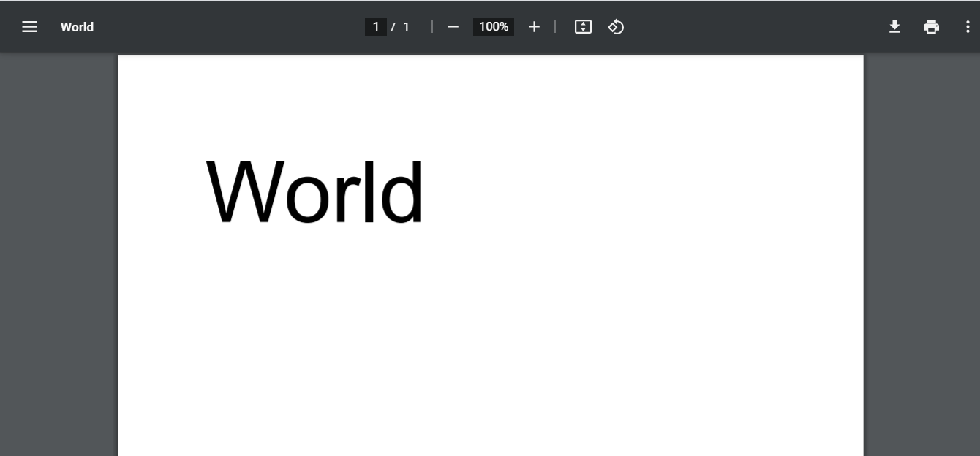Rotate the document counterclockwise
This screenshot has width=980, height=456.
[x=616, y=27]
